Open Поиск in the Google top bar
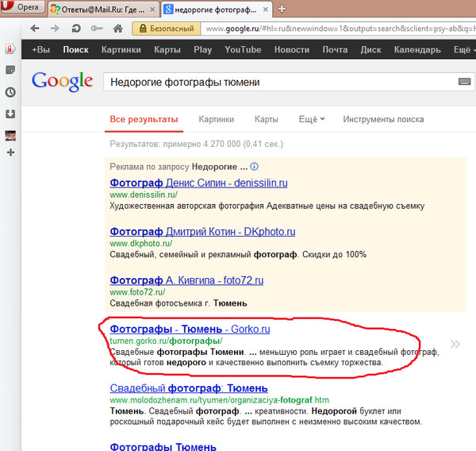This screenshot has width=476, height=451. [x=75, y=49]
